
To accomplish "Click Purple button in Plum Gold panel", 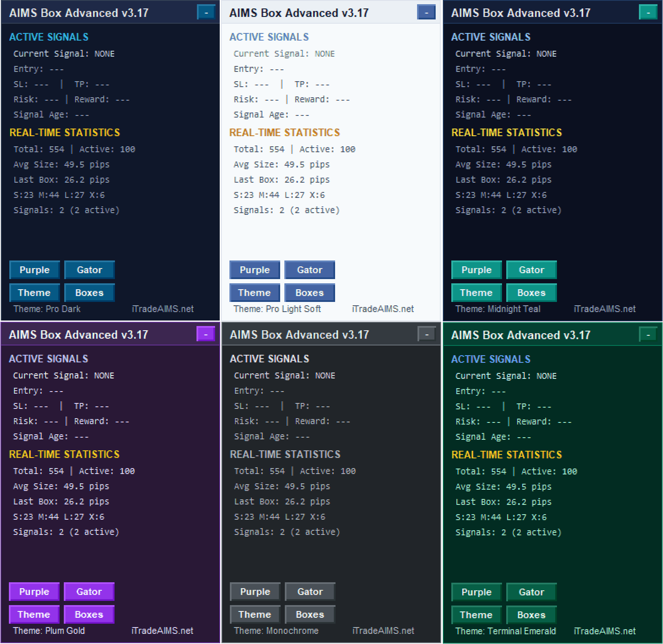I will click(x=34, y=592).
